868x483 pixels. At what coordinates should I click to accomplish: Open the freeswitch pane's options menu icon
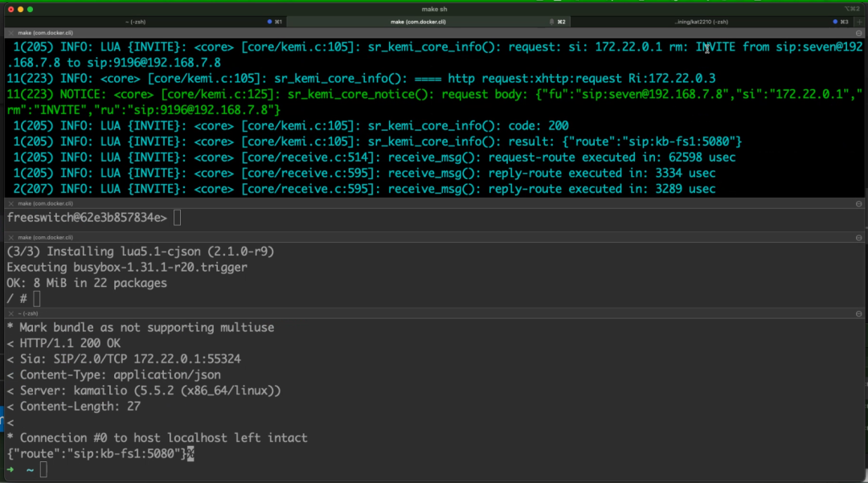pyautogui.click(x=859, y=204)
